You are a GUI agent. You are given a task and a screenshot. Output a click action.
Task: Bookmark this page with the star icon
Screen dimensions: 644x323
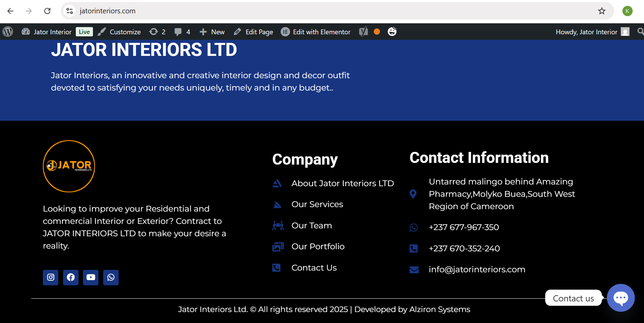[x=602, y=11]
